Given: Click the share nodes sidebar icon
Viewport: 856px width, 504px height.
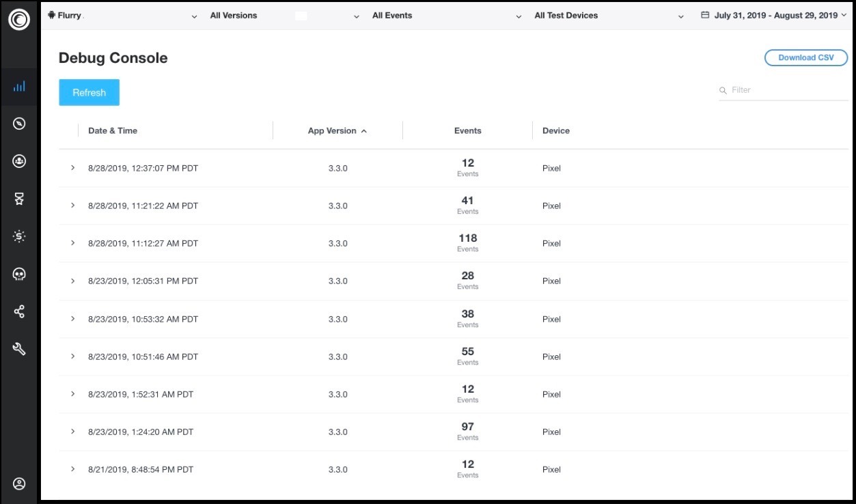Looking at the screenshot, I should point(19,312).
